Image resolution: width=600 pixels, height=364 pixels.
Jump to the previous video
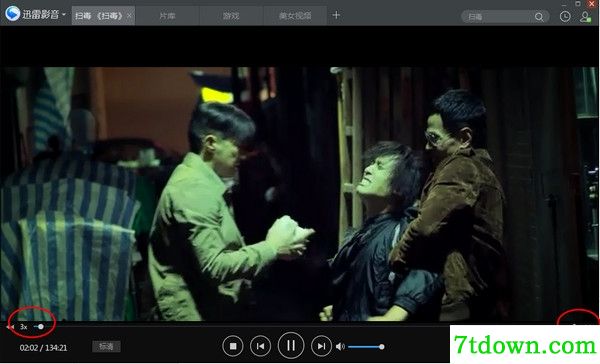(260, 346)
